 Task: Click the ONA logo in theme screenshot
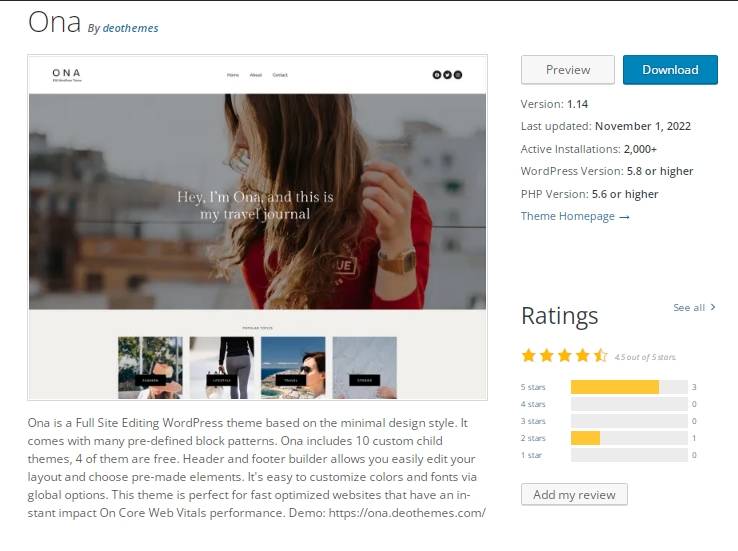66,74
